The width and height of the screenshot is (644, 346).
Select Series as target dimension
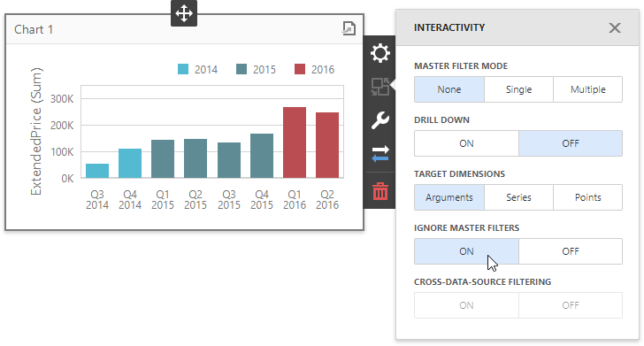tap(518, 197)
